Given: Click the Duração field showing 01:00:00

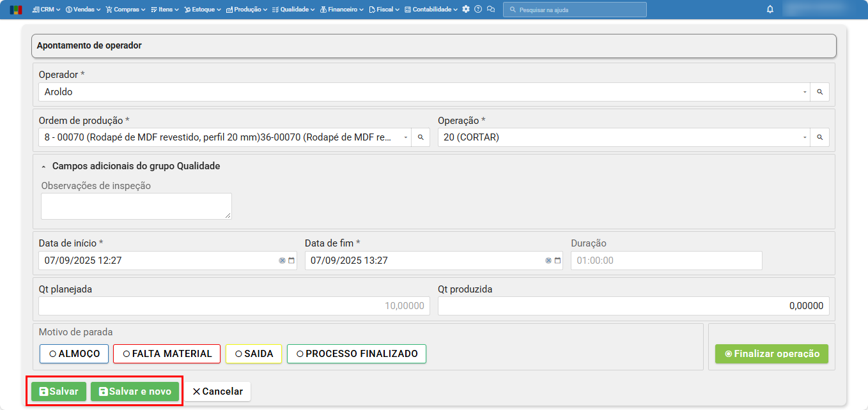Looking at the screenshot, I should coord(667,261).
